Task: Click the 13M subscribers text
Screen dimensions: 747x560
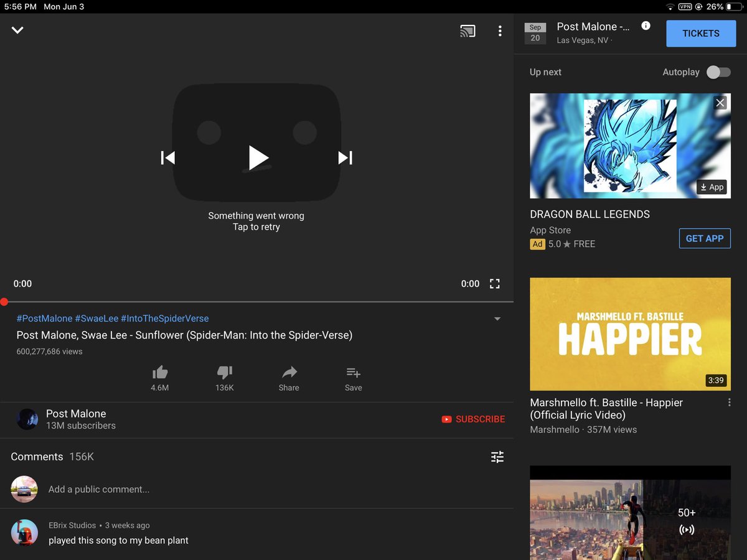Action: coord(81,426)
